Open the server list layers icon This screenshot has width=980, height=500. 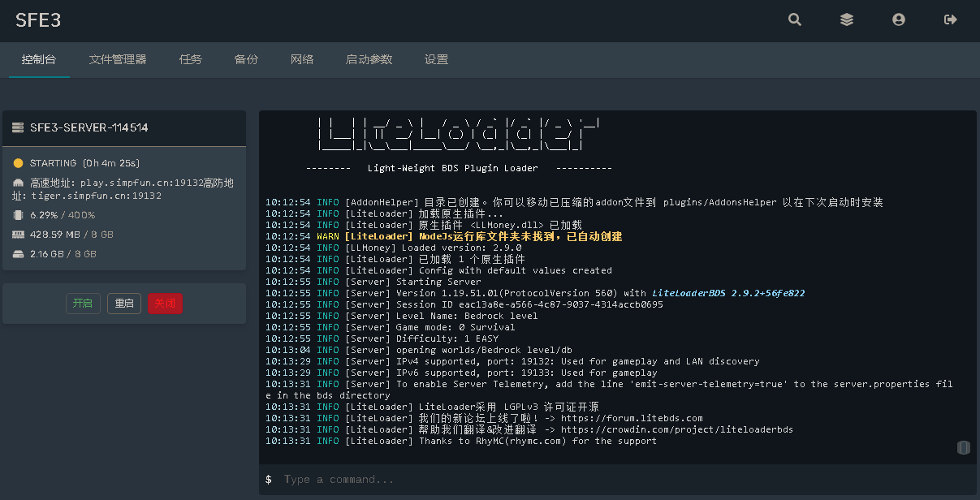click(x=847, y=19)
